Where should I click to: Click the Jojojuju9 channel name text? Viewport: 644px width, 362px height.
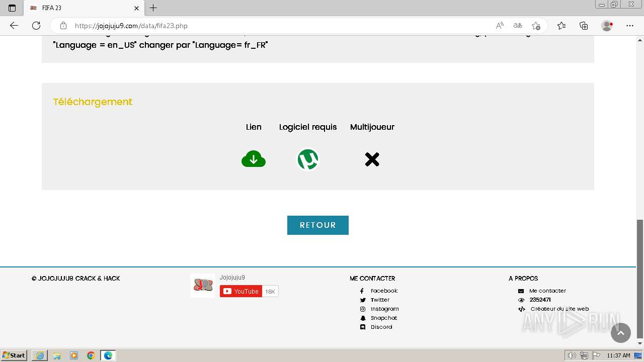tap(232, 278)
